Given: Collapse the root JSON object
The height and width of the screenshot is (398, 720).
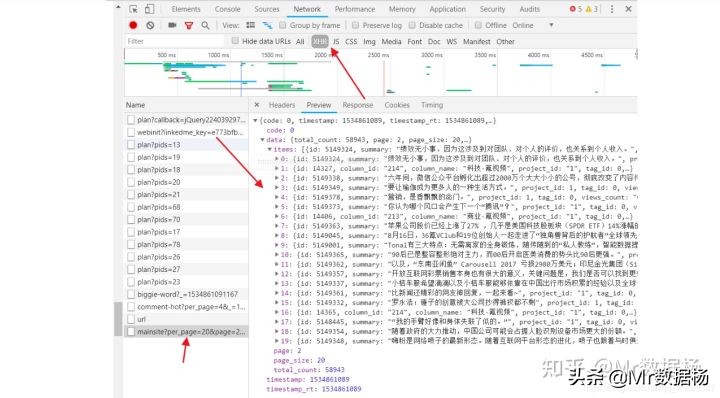Looking at the screenshot, I should [255, 121].
